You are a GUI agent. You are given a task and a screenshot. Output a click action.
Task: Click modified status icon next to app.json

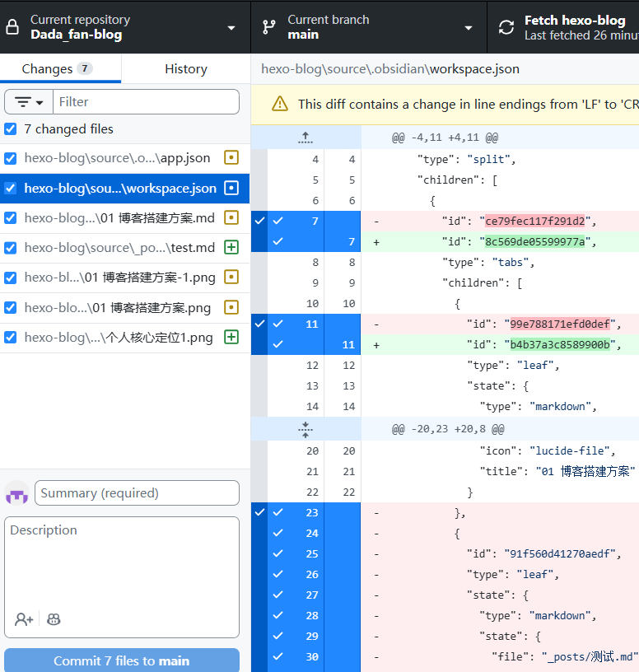[231, 157]
